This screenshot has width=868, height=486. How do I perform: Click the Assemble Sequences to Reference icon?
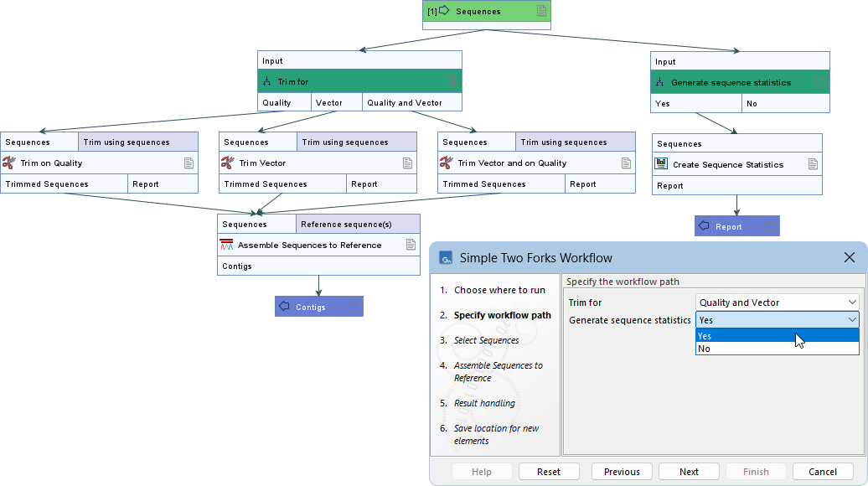click(x=226, y=246)
